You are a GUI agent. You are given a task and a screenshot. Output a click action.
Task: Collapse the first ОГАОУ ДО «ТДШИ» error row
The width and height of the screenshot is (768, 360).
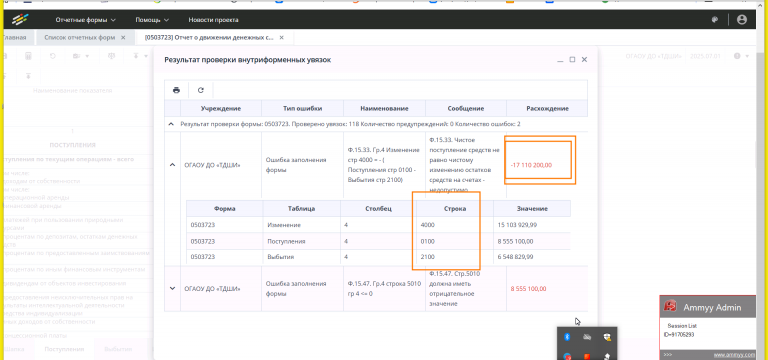click(172, 165)
